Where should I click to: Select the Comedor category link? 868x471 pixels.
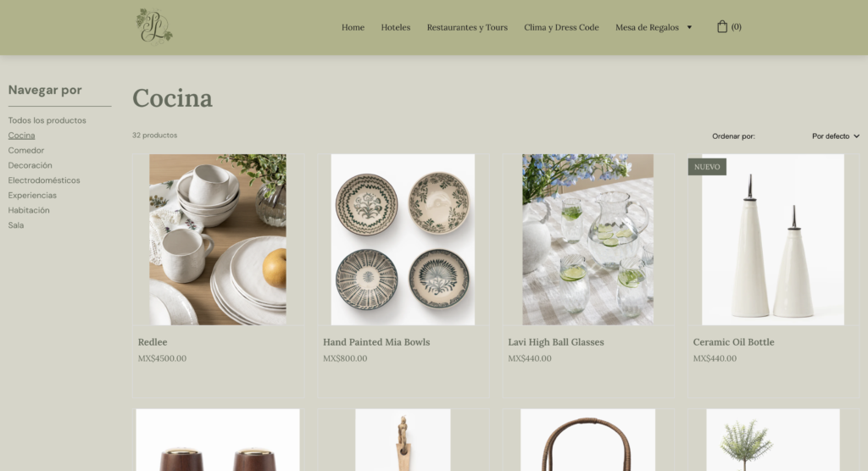tap(26, 150)
